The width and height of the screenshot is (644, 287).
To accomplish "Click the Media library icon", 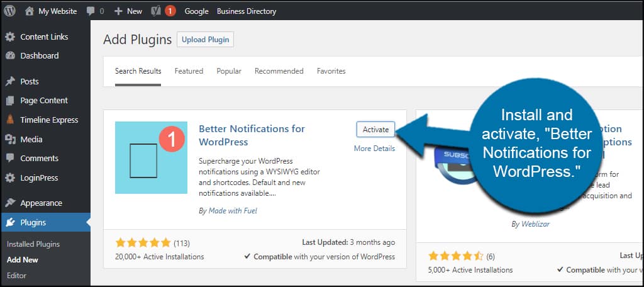I will (x=10, y=139).
